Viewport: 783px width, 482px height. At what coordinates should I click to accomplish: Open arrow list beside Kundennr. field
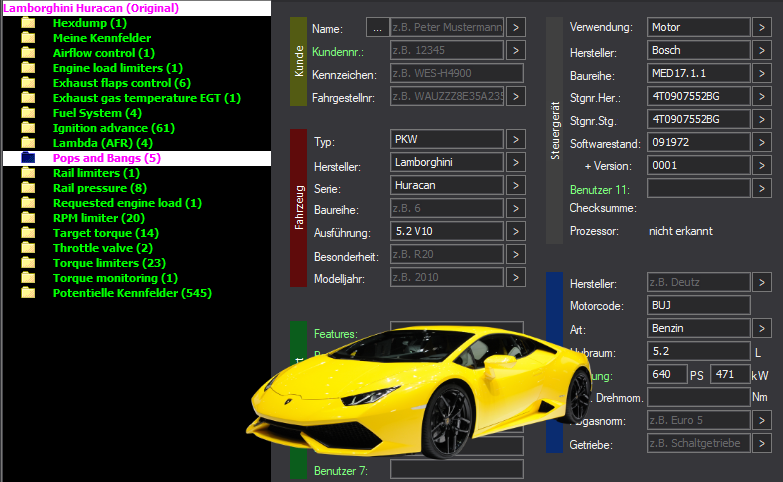(516, 50)
